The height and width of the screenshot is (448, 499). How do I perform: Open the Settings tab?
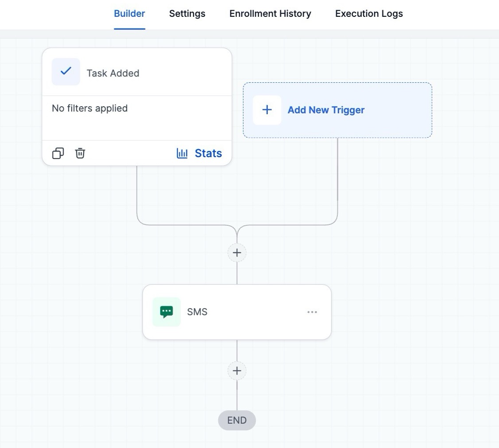[187, 14]
